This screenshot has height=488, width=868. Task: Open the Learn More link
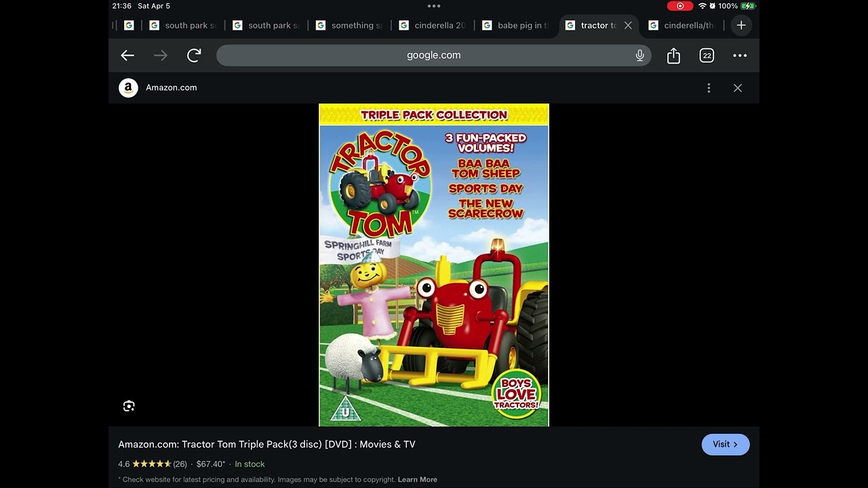(417, 480)
